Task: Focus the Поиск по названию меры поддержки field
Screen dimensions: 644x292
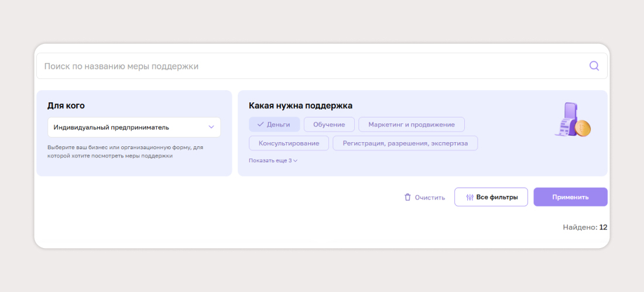Action: click(310, 66)
